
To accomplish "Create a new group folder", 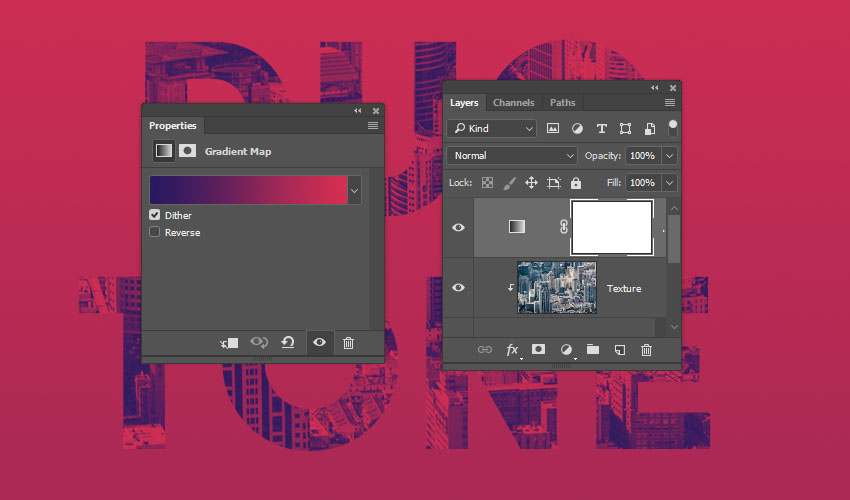I will pyautogui.click(x=593, y=350).
